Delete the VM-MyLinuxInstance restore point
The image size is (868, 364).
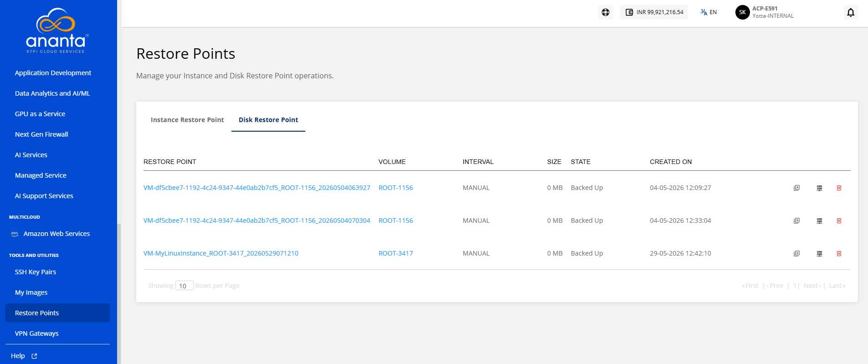(839, 254)
